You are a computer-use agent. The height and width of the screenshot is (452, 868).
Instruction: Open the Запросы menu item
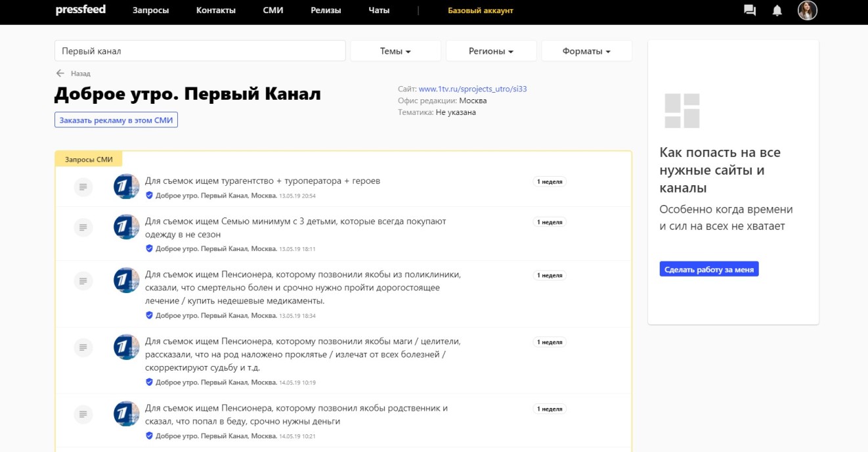(x=150, y=11)
